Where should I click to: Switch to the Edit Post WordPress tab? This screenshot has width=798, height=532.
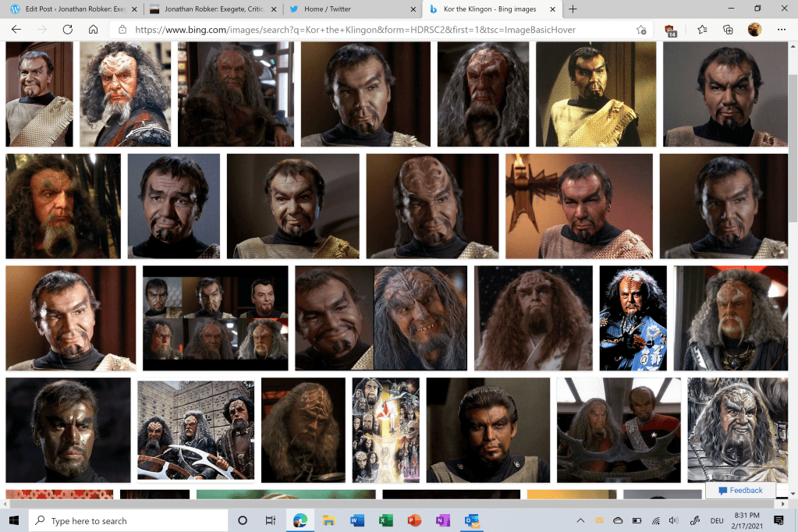click(70, 9)
